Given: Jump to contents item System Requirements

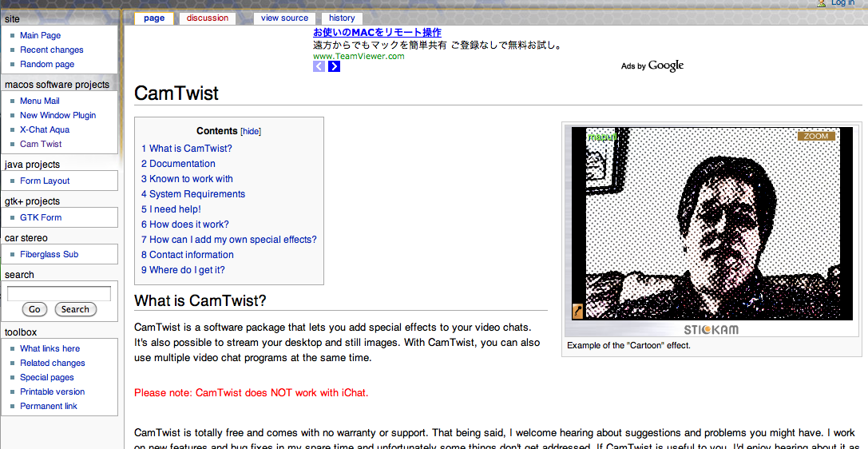Looking at the screenshot, I should (193, 194).
